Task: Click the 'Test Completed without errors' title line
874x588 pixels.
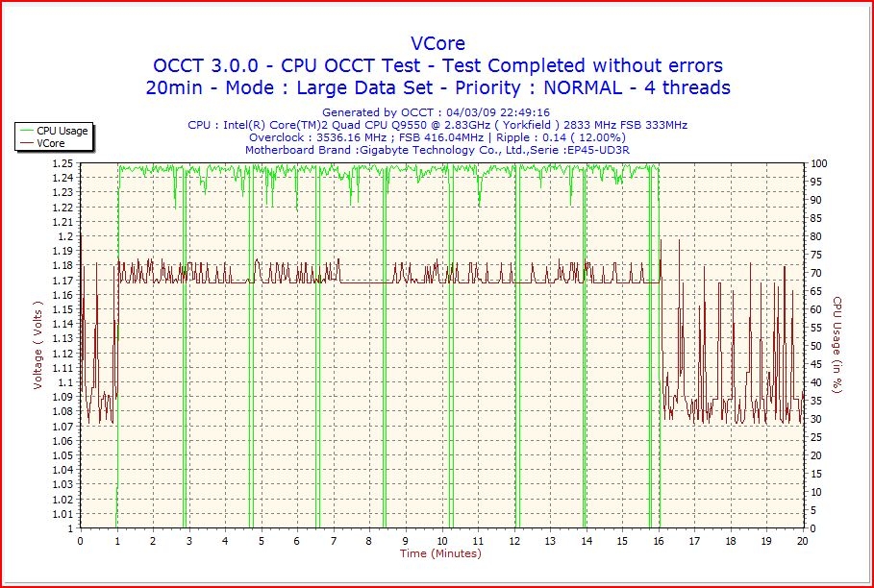Action: [x=437, y=65]
